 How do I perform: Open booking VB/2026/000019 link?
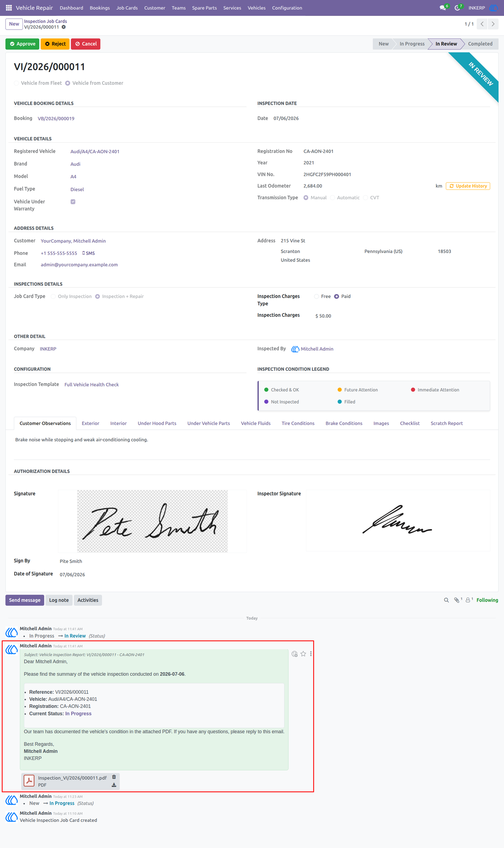[x=56, y=118]
